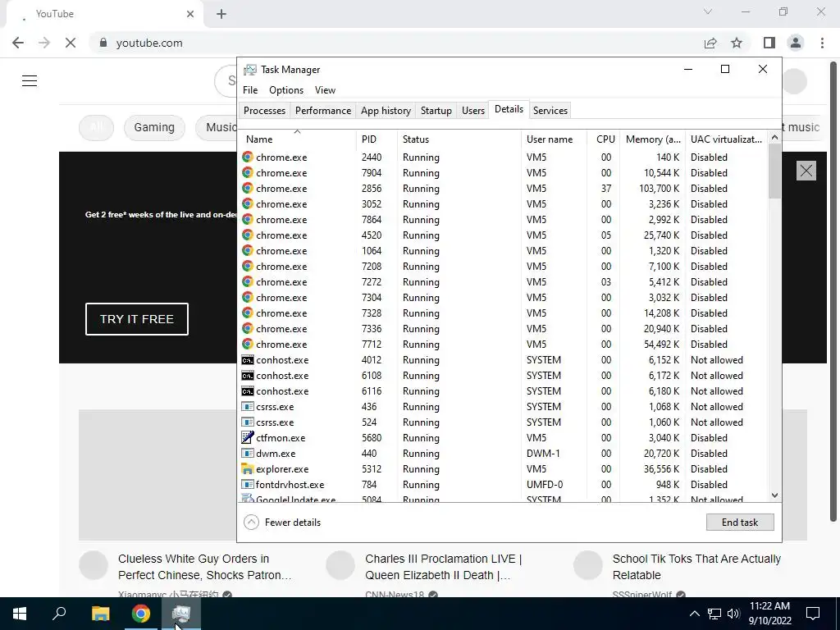Open School Tik Toks video title
Screen dimensions: 840x630
[x=697, y=567]
